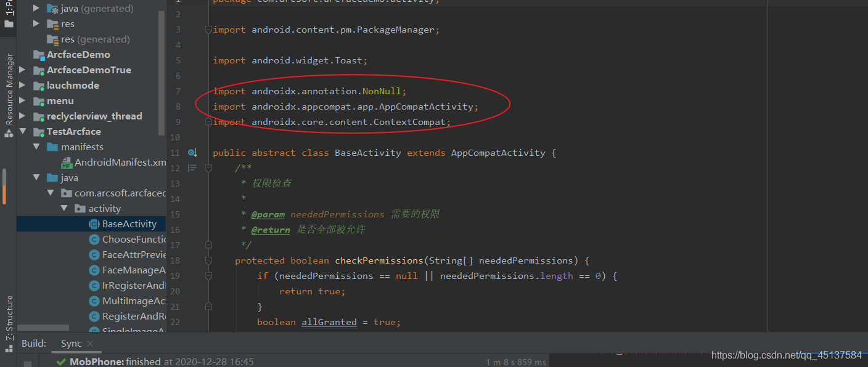Close the Sync build tab
This screenshot has height=367, width=868.
[90, 344]
